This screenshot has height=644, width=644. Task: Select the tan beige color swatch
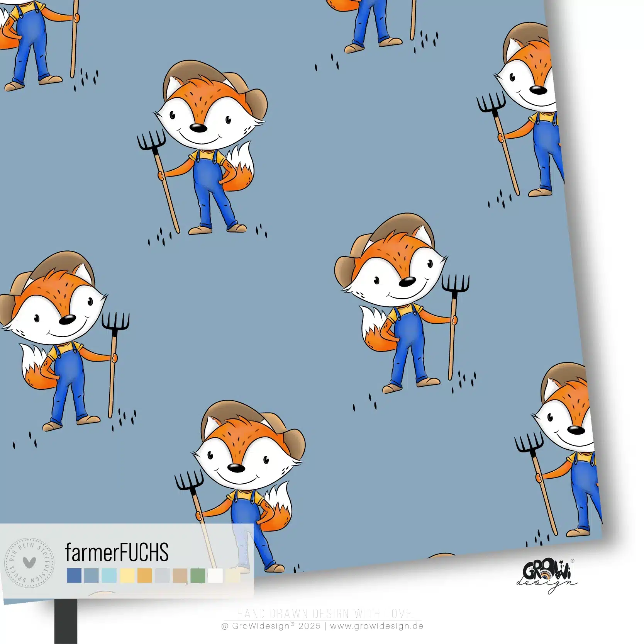click(180, 575)
